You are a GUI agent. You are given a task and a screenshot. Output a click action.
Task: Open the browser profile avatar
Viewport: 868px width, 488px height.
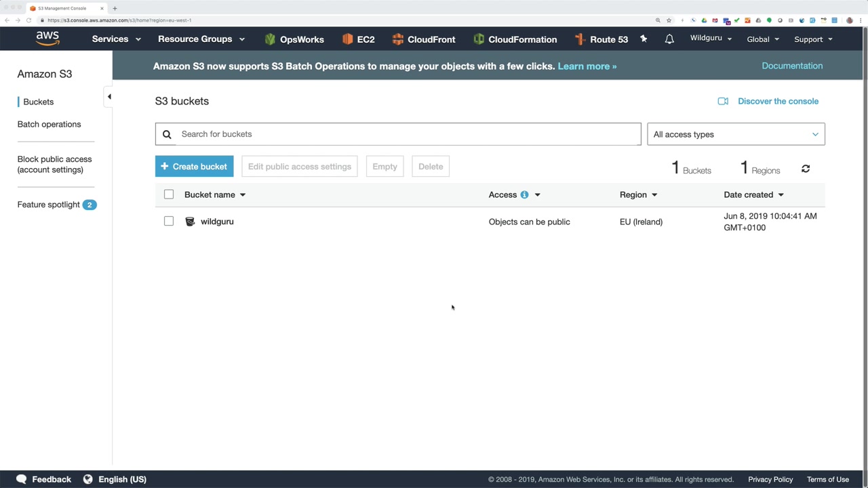(850, 20)
